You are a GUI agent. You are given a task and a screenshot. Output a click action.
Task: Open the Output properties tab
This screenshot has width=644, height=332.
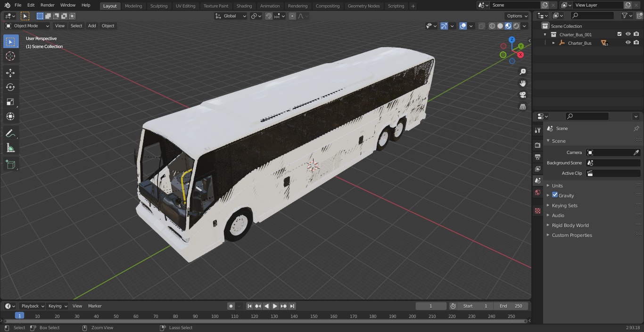click(537, 157)
